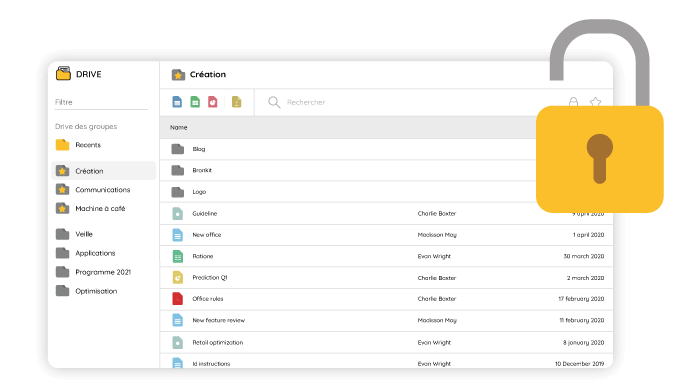Screen dimensions: 700x392
Task: Create a new text document with blue icon
Action: tap(177, 102)
